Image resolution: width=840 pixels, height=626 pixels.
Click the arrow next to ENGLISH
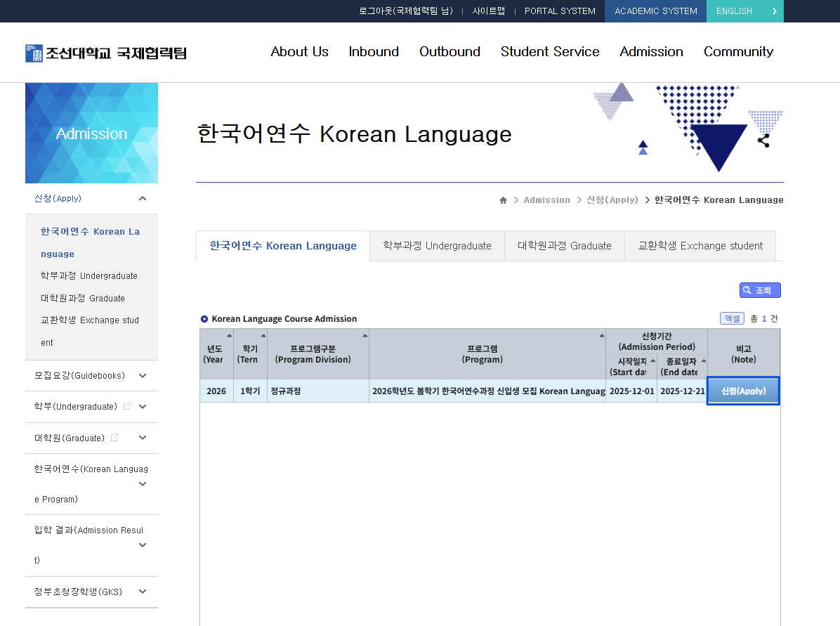point(774,11)
